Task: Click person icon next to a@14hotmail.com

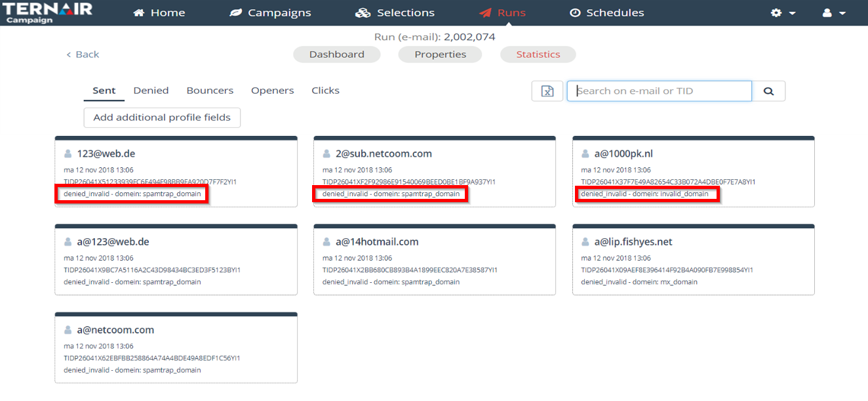Action: 326,242
